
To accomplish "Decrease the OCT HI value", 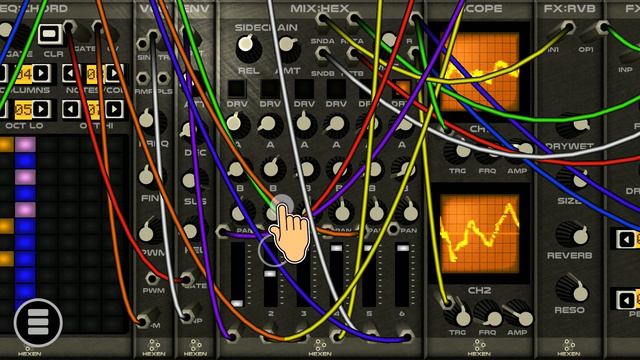I will click(71, 109).
